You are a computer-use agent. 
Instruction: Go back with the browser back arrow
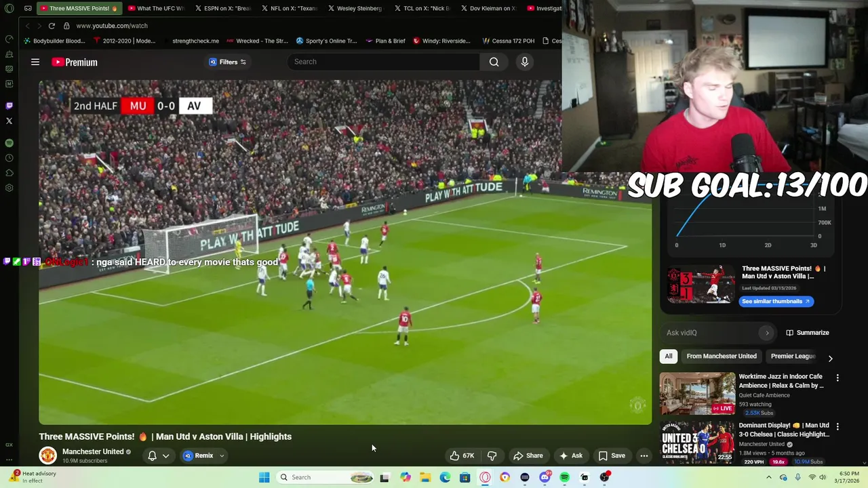click(27, 26)
